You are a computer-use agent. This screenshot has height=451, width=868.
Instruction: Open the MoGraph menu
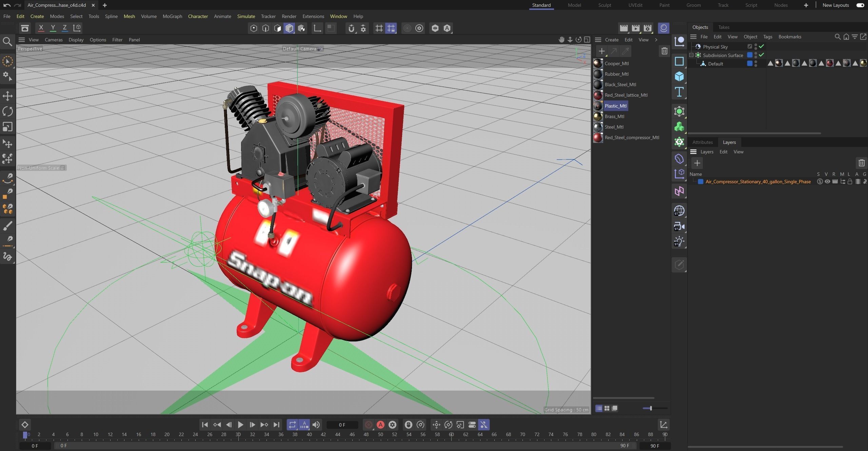[x=172, y=16]
